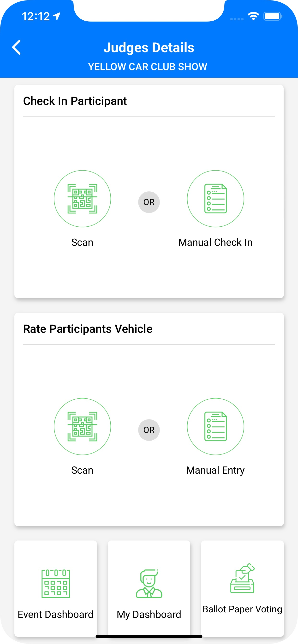Open QR Scan under Check In Participant
This screenshot has width=298, height=644.
click(82, 199)
